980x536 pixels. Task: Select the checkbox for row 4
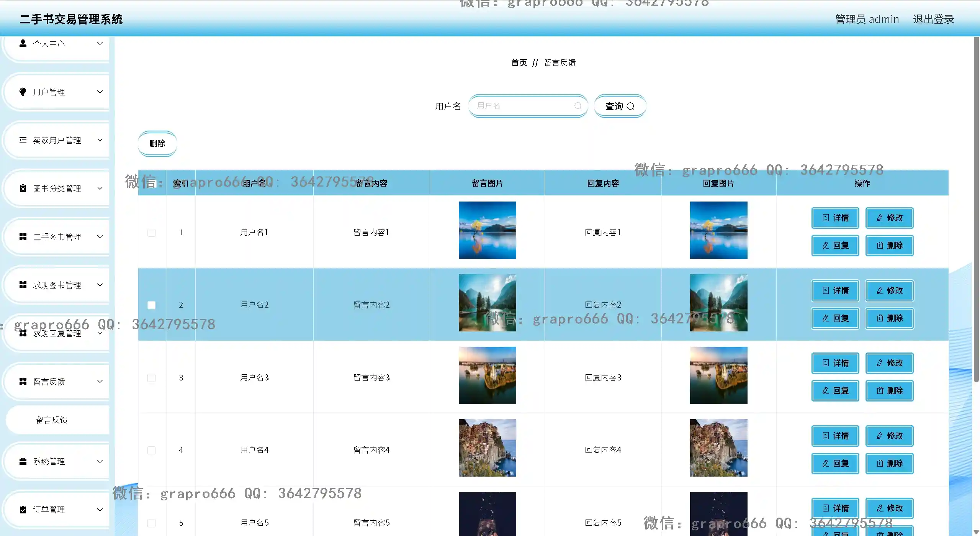[x=152, y=450]
